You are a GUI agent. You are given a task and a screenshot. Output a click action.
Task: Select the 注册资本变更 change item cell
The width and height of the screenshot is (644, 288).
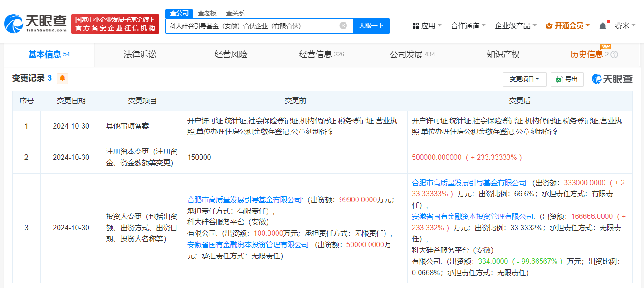point(142,157)
